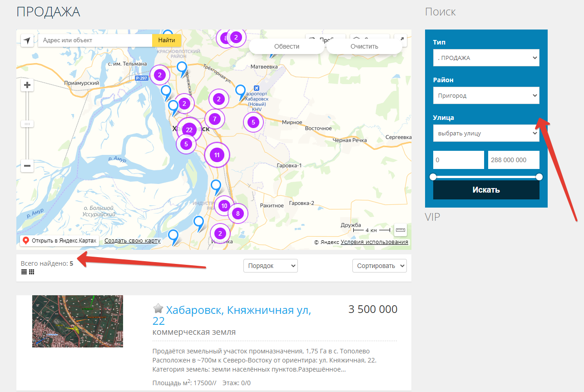Open the map ruler measurement tool
584x392 pixels.
[400, 230]
